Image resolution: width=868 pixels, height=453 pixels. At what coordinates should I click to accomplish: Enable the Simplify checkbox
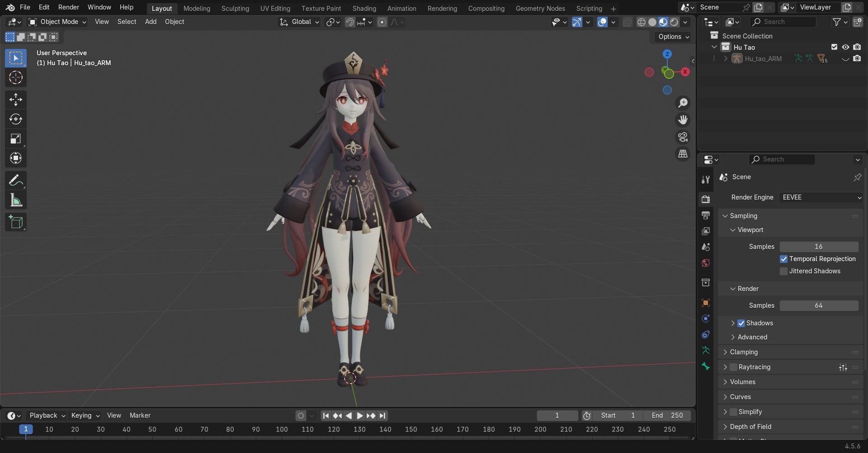pos(733,412)
